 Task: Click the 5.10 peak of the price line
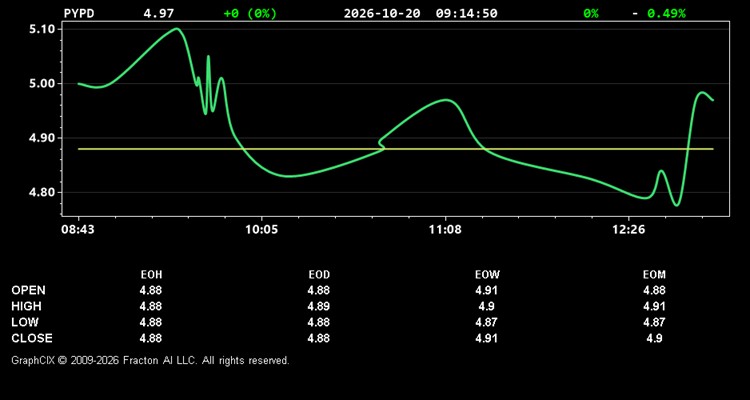point(176,29)
